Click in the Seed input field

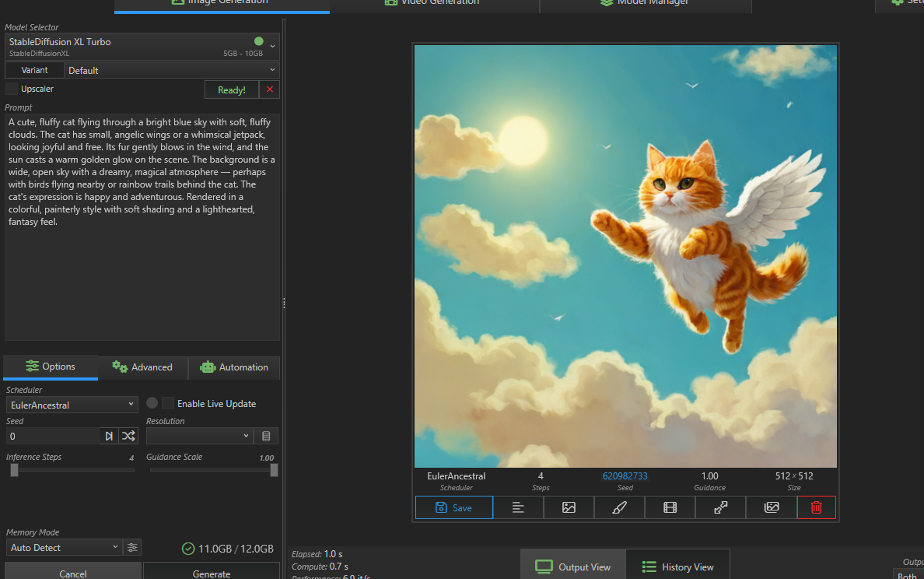(52, 437)
